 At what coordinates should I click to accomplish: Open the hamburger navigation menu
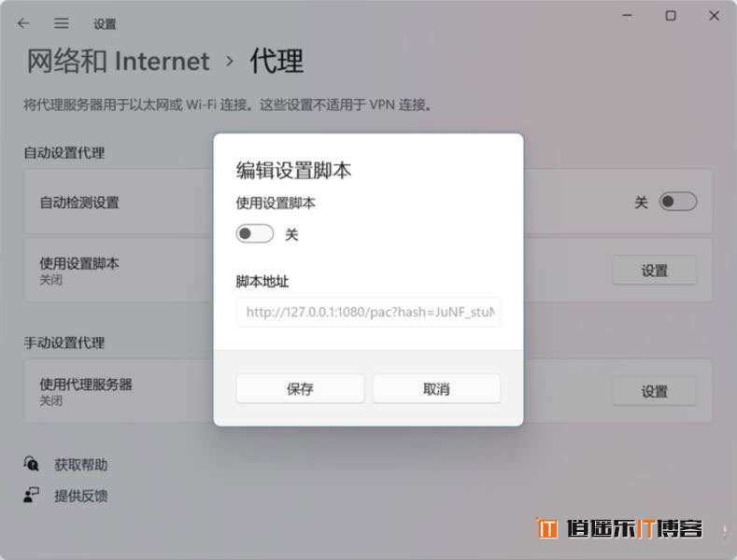click(x=61, y=23)
